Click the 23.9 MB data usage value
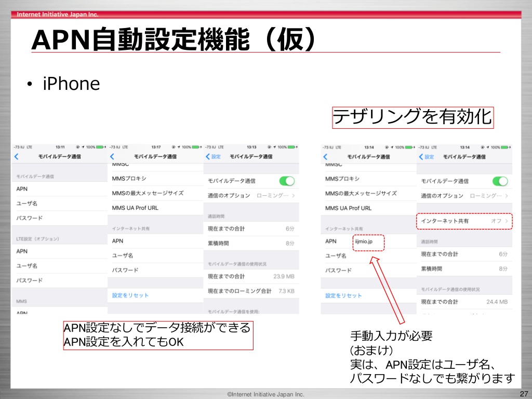The width and height of the screenshot is (532, 399). (x=284, y=276)
